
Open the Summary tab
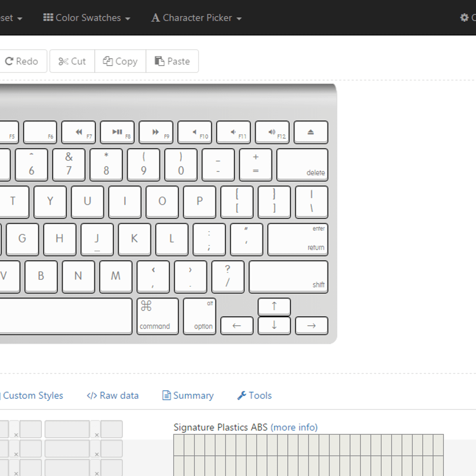pos(188,395)
